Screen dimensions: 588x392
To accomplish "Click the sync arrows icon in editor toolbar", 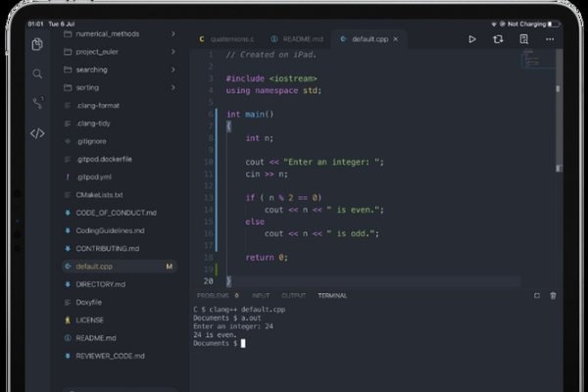I will click(498, 39).
